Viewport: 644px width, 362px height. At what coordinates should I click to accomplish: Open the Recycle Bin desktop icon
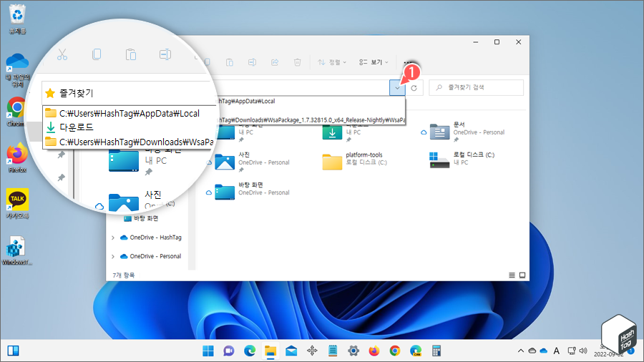click(x=17, y=19)
